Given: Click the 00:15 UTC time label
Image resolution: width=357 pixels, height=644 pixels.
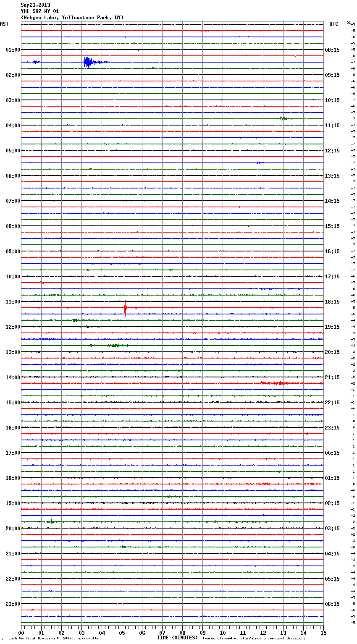Looking at the screenshot, I should coord(332,453).
